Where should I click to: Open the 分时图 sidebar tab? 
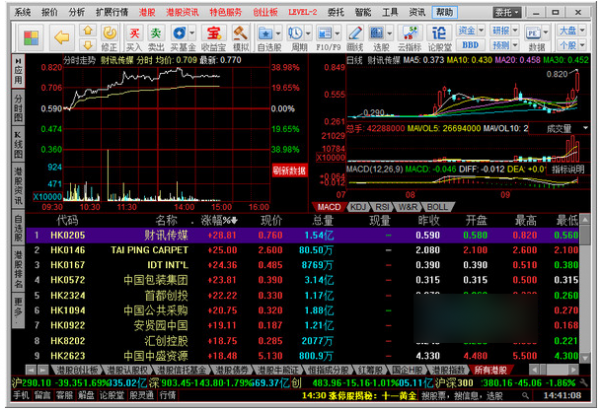coord(18,108)
